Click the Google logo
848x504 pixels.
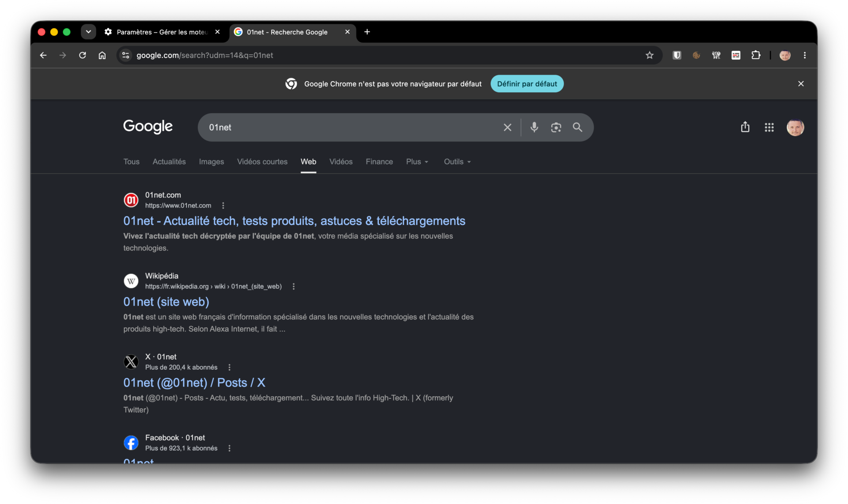pos(148,127)
